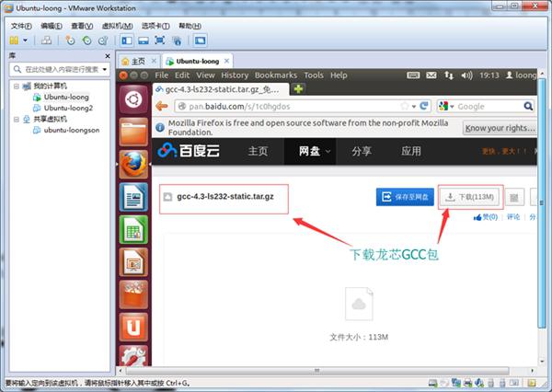Viewport: 552px width, 392px height.
Task: Open the 选项卡(T) menu
Action: (x=155, y=26)
